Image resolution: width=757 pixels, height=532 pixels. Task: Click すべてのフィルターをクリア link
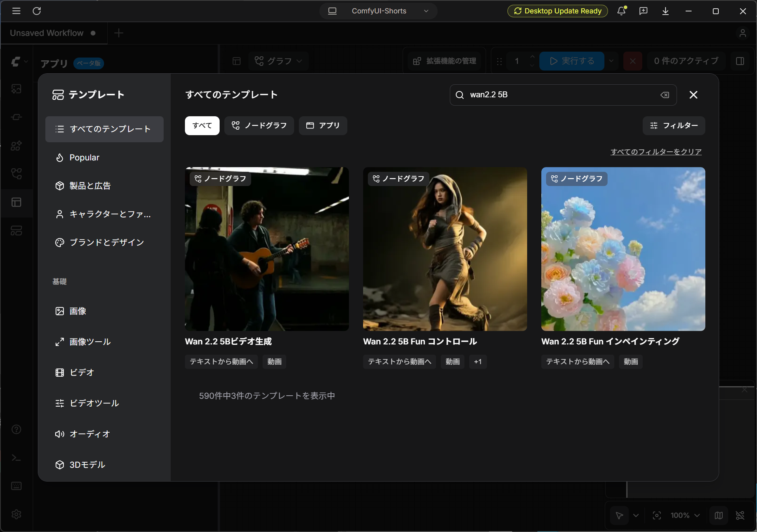tap(656, 152)
